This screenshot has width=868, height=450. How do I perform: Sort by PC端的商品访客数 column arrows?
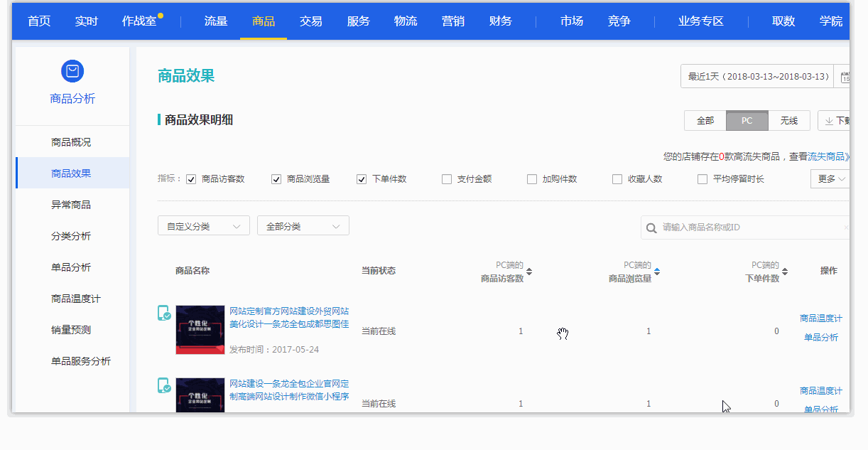click(529, 272)
